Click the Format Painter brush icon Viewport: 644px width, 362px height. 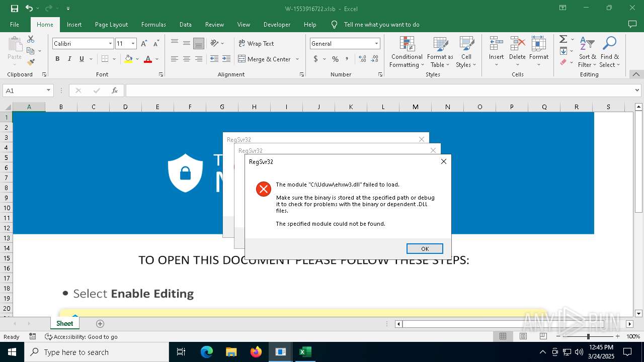(31, 62)
